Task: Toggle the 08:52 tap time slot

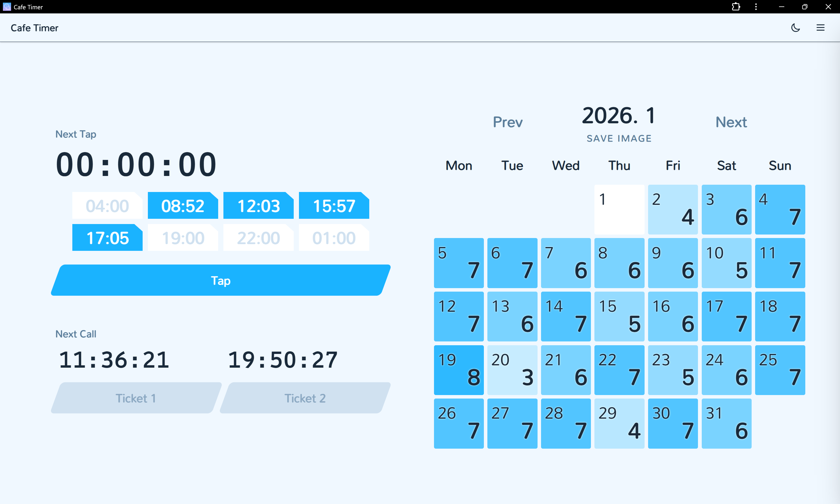Action: [x=183, y=206]
